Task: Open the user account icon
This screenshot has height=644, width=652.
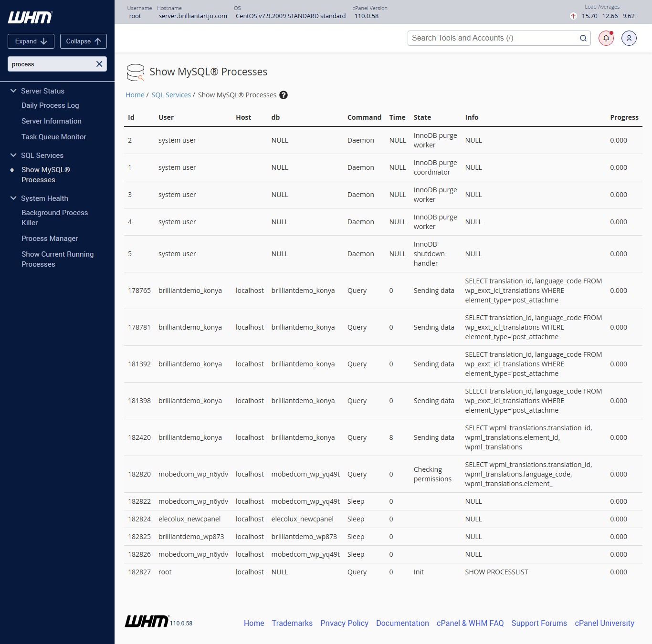Action: 629,38
